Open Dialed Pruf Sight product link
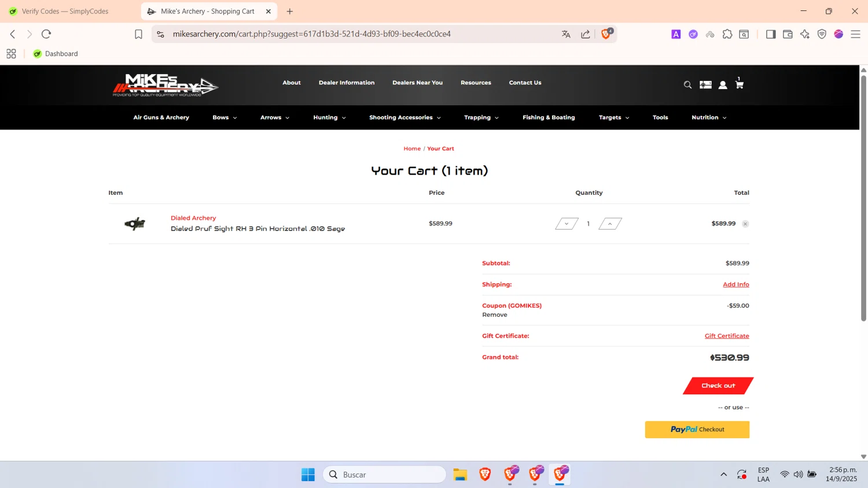Image resolution: width=868 pixels, height=488 pixels. point(258,229)
